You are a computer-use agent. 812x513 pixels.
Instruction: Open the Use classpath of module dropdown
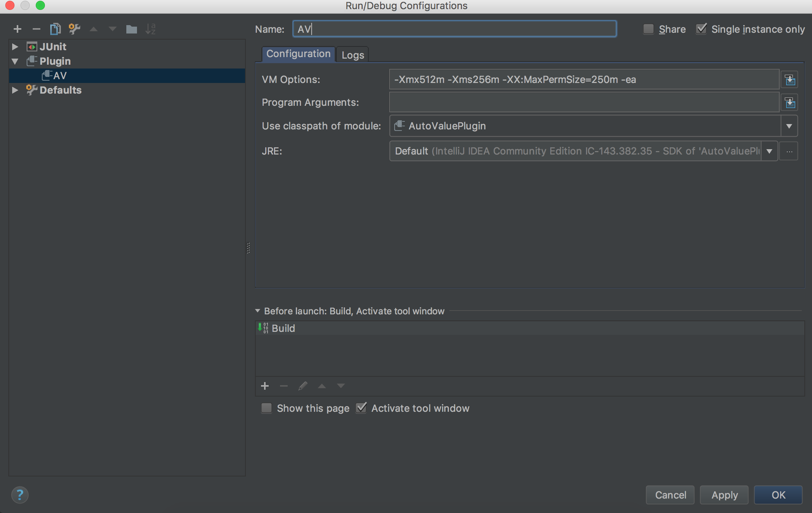pyautogui.click(x=791, y=125)
